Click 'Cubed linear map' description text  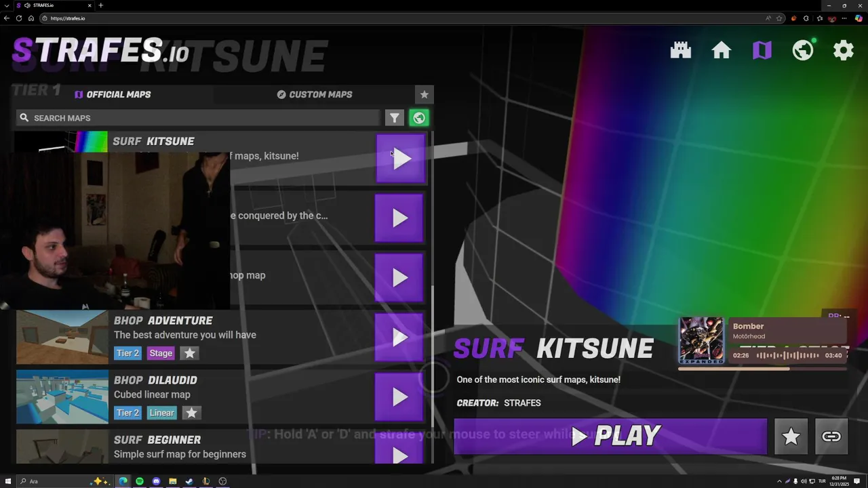pos(152,394)
